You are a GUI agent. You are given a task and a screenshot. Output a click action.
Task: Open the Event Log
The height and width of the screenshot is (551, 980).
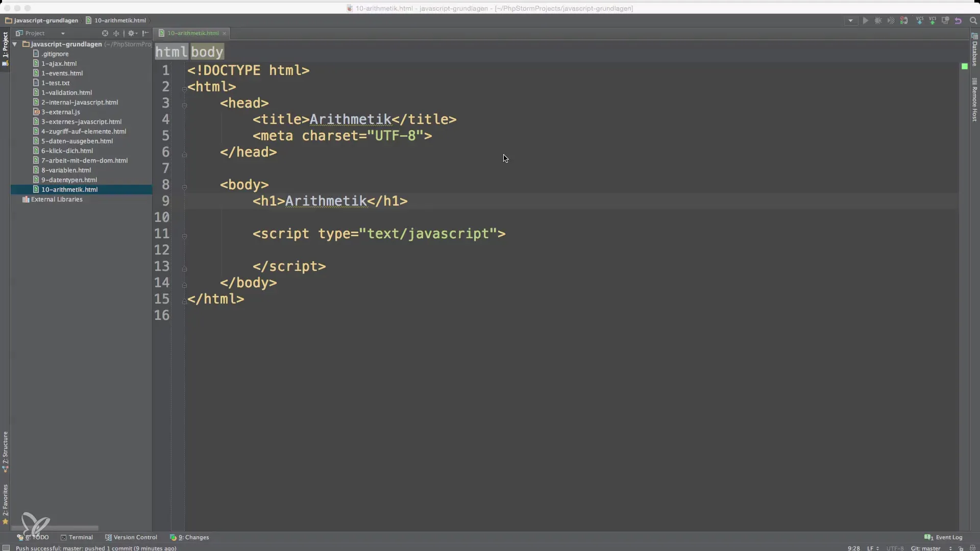tap(943, 537)
